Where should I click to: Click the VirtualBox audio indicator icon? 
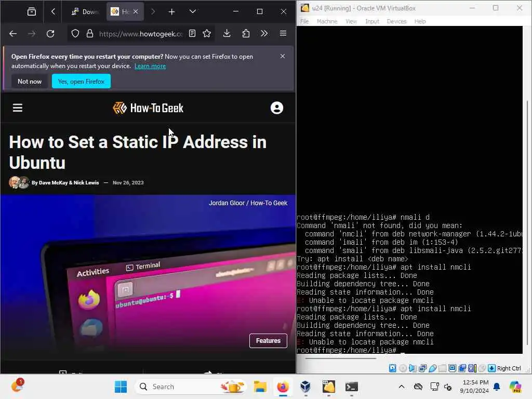point(413,368)
